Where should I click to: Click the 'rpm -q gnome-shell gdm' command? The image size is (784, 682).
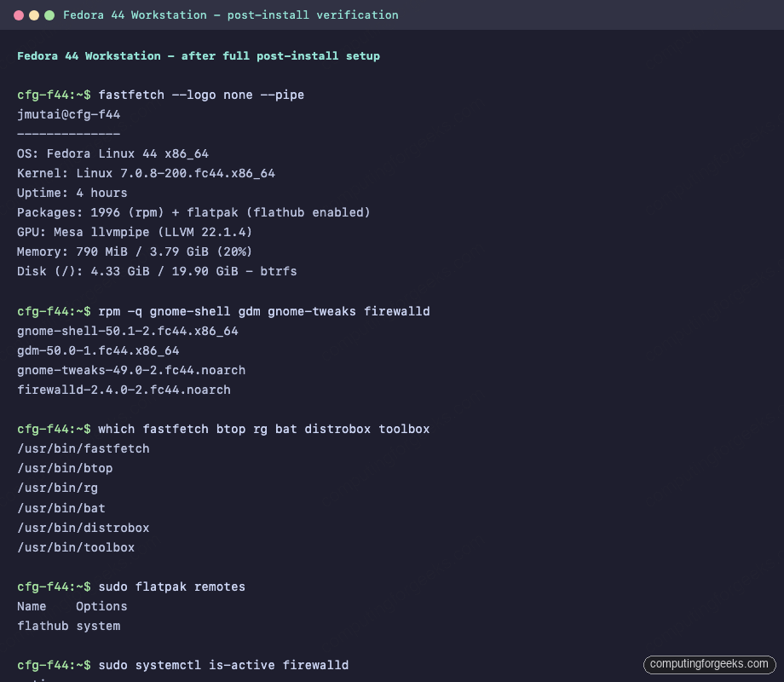[x=264, y=311]
